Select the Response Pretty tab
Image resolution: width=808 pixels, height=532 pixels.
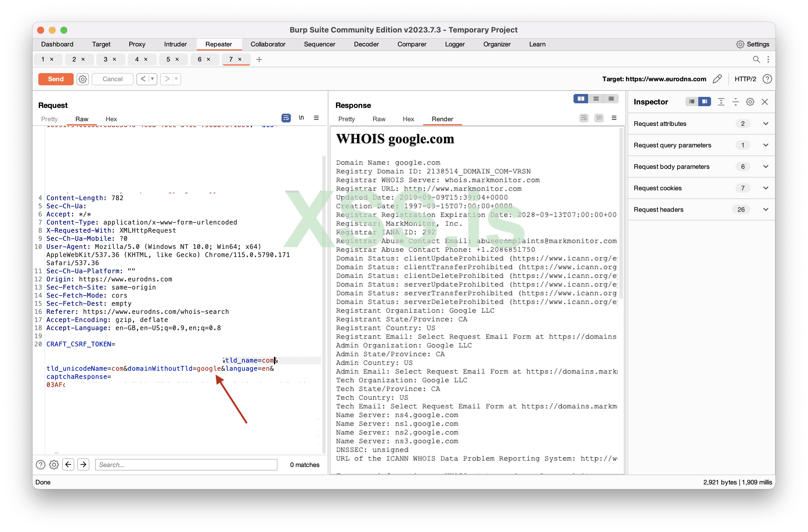click(x=346, y=119)
